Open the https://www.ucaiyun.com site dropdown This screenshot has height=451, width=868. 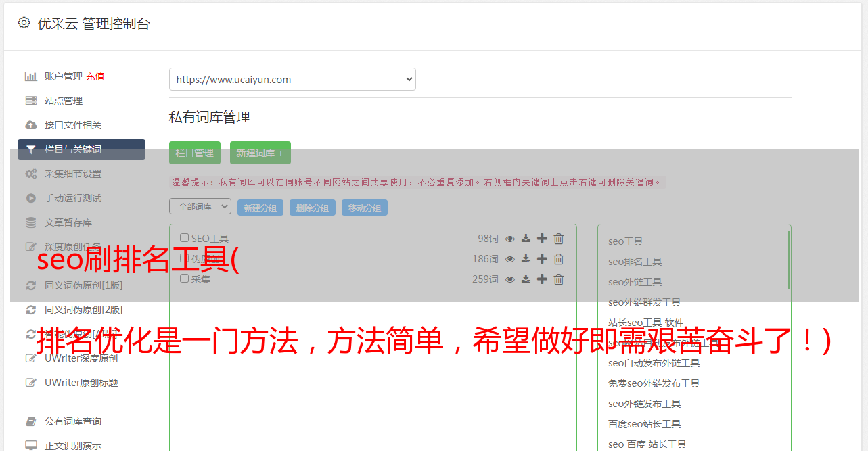pyautogui.click(x=292, y=79)
